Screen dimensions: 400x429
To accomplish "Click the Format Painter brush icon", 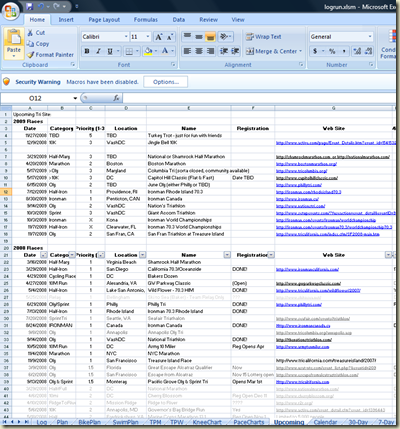I will tap(30, 55).
